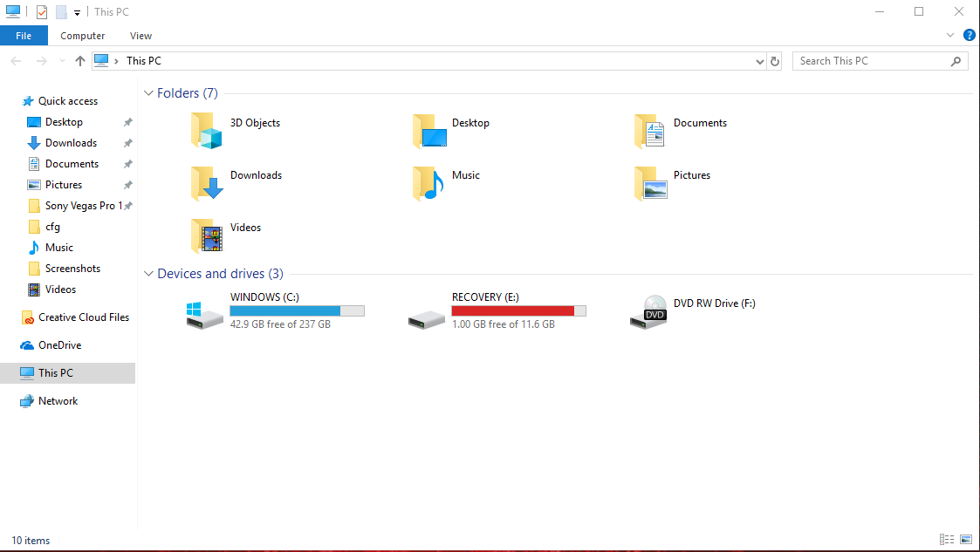Viewport: 980px width, 552px height.
Task: Click inside the Search This PC box
Action: pyautogui.click(x=873, y=60)
